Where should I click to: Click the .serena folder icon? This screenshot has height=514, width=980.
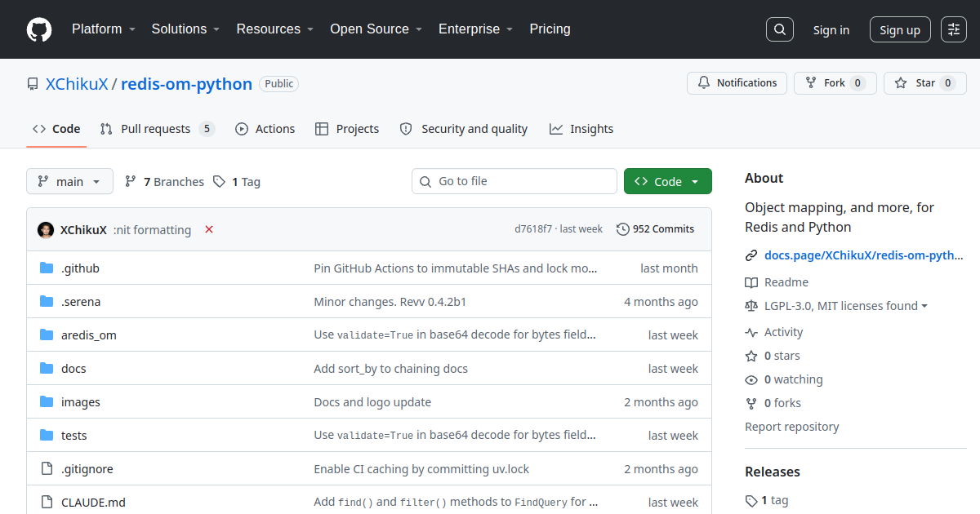[x=47, y=302]
